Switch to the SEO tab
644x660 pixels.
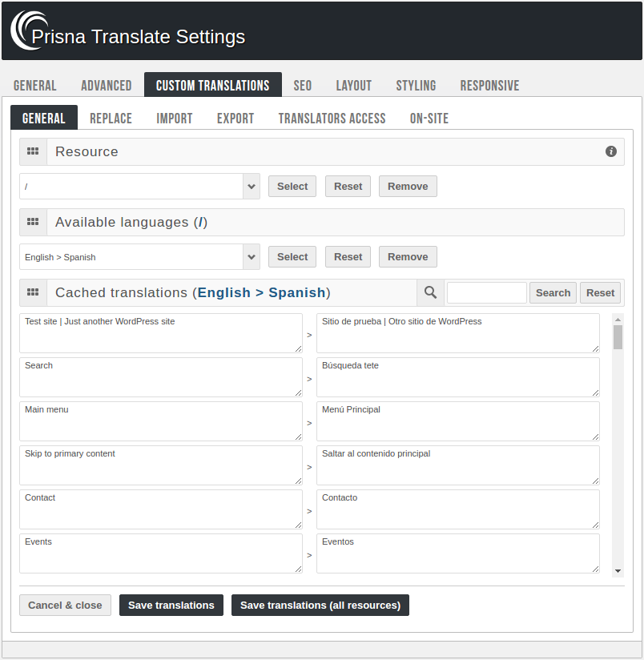[x=302, y=85]
